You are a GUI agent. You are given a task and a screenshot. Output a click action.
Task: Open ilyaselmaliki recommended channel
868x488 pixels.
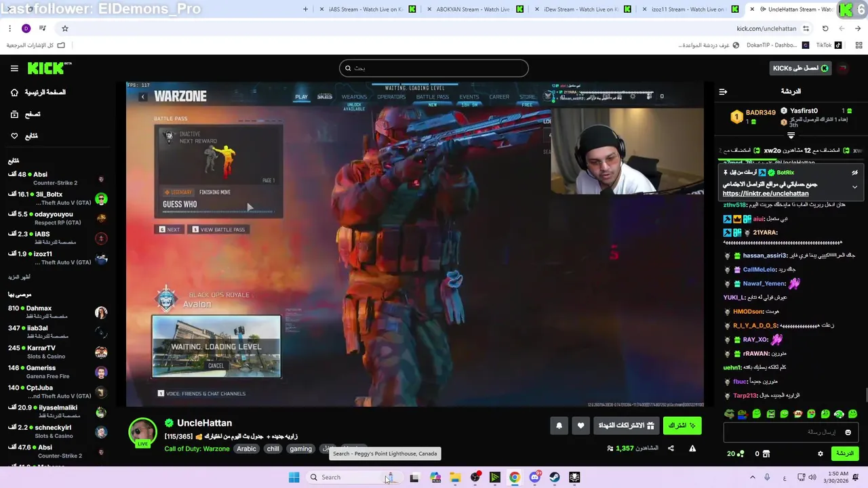tap(58, 411)
